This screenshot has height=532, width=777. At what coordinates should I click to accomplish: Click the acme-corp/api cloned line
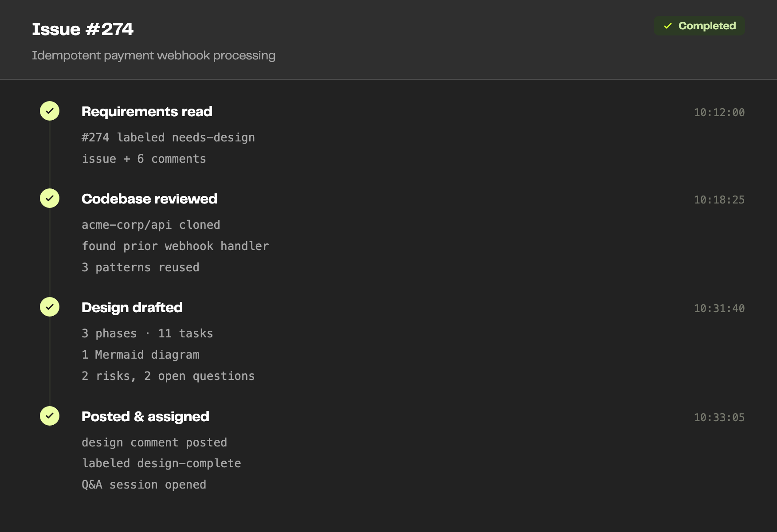151,225
